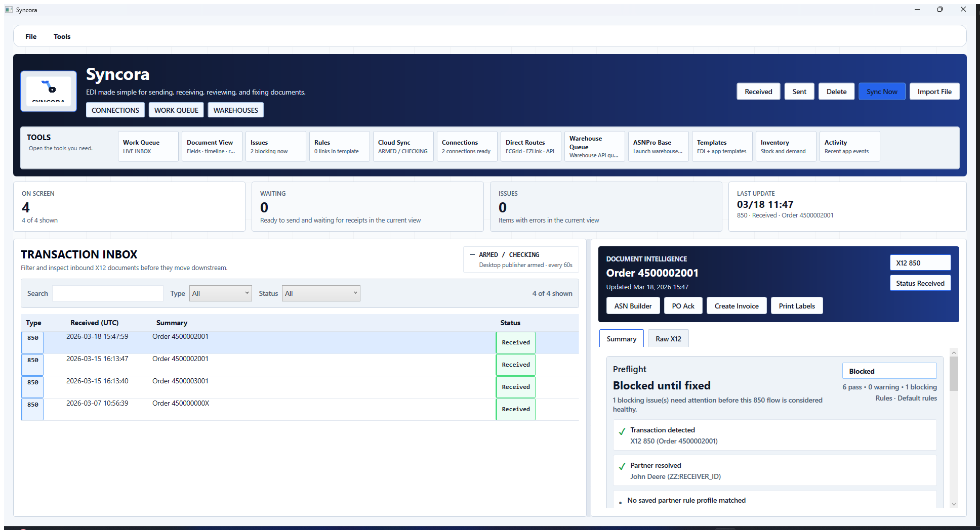
Task: Open the Connections tool
Action: 467,146
